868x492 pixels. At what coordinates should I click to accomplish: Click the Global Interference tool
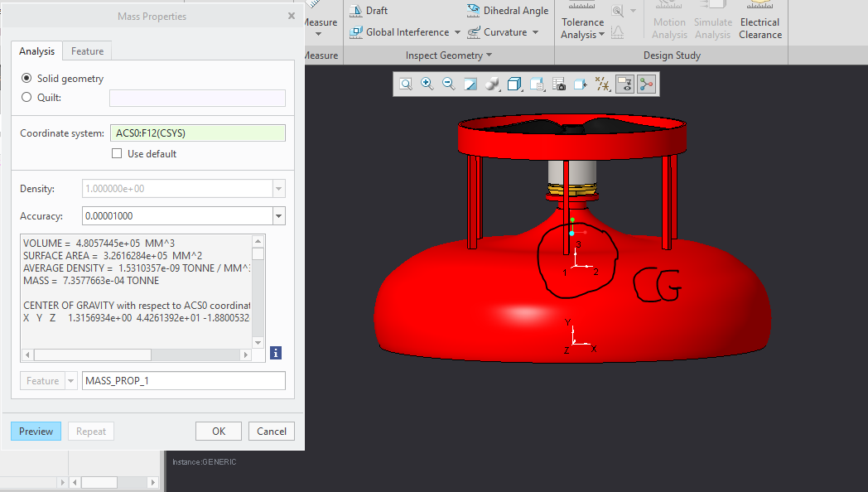[x=399, y=32]
